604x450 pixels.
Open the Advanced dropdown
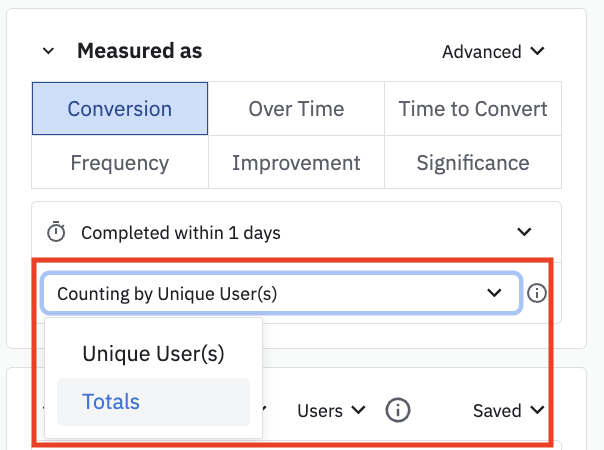(493, 51)
